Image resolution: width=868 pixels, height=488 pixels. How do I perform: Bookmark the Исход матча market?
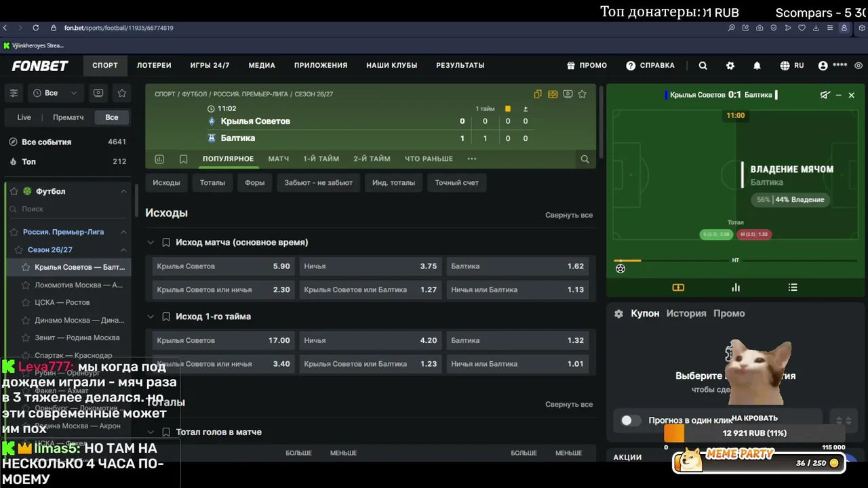point(165,242)
